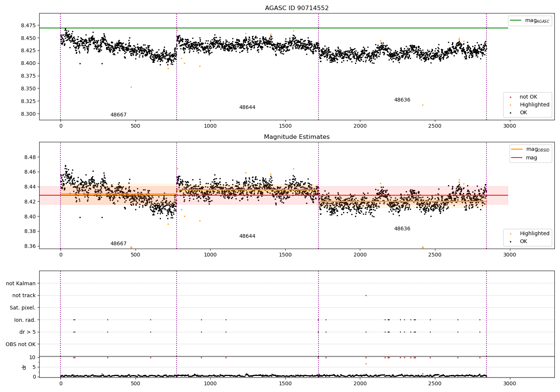Click OBSID label 48644 in the top plot
560x392 pixels.
point(247,108)
